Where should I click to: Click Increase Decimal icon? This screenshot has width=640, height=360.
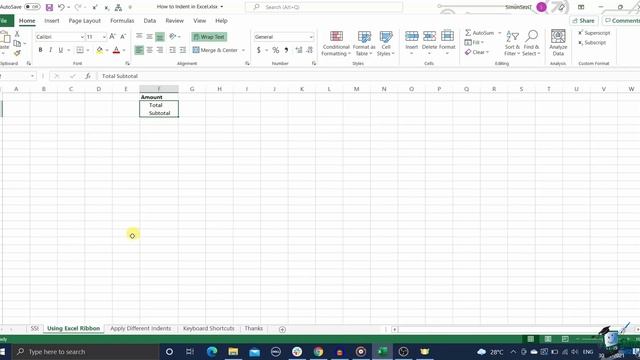[x=299, y=50]
